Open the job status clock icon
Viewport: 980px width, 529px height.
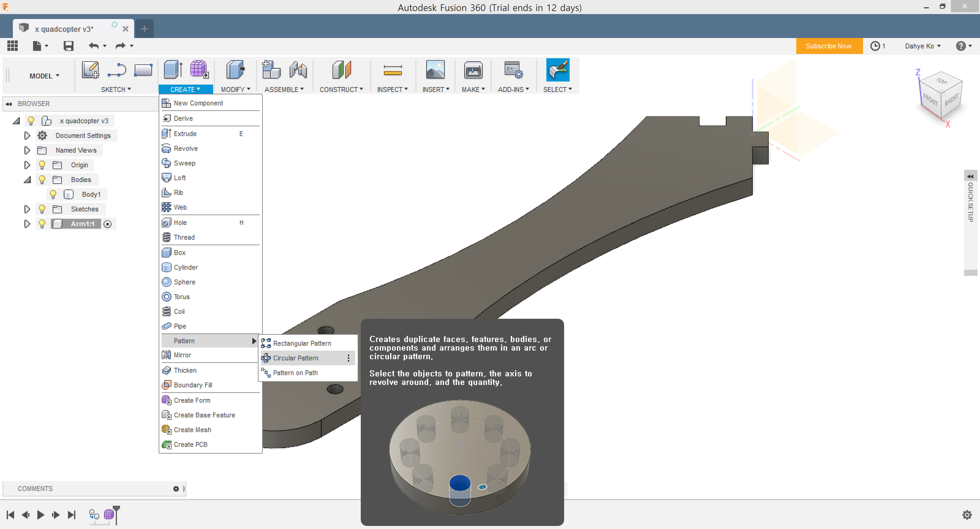click(x=875, y=46)
